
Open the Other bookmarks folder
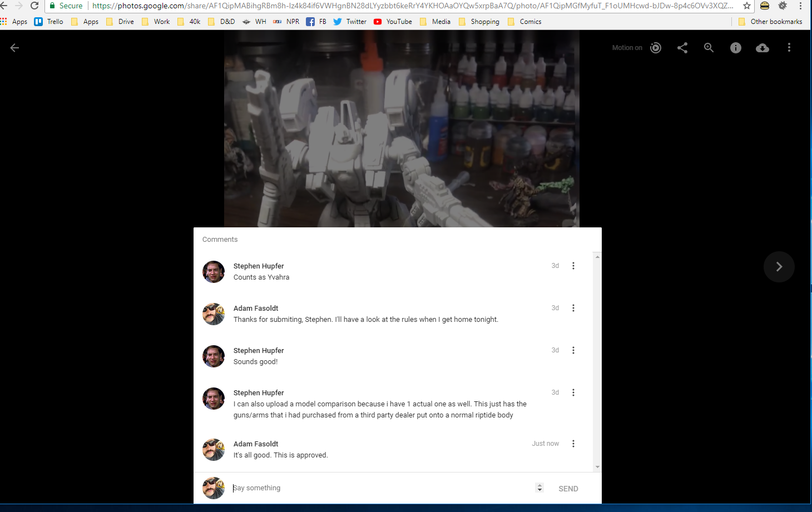pyautogui.click(x=770, y=22)
